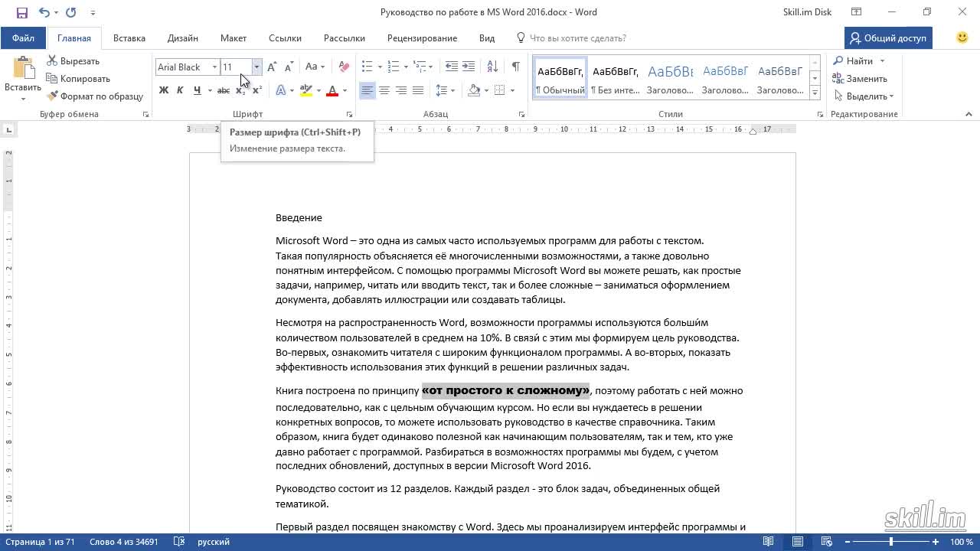The image size is (980, 551).
Task: Click Заменить replace button
Action: (x=861, y=79)
